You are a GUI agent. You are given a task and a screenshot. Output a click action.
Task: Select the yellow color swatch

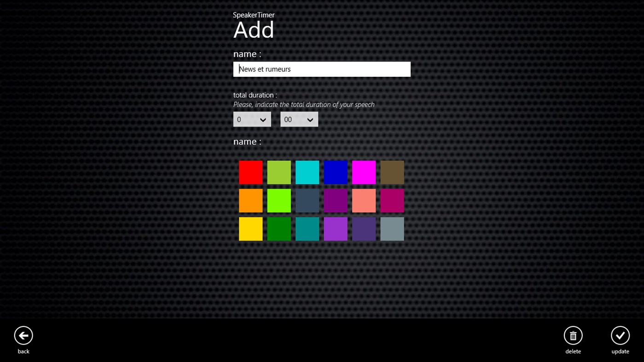coord(250,229)
